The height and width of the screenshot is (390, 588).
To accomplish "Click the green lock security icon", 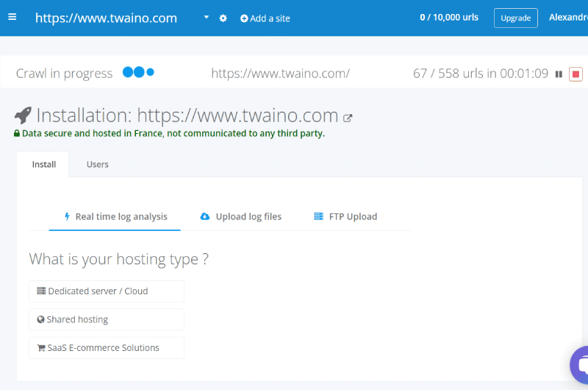I will coord(17,133).
